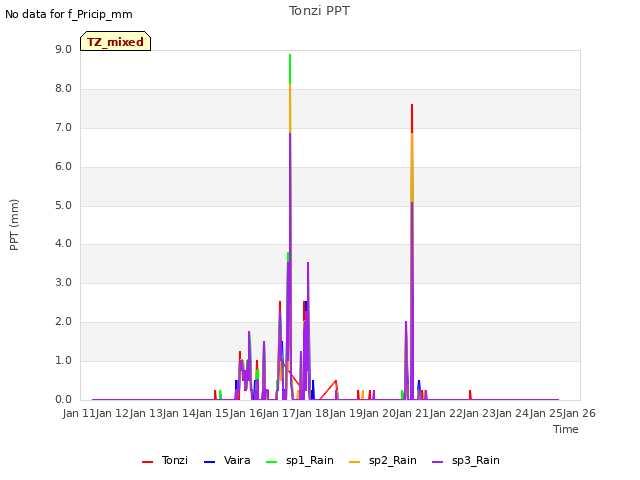Click the small red Tonzi spike near Jan 22
This screenshot has width=640, height=480.
coord(470,393)
